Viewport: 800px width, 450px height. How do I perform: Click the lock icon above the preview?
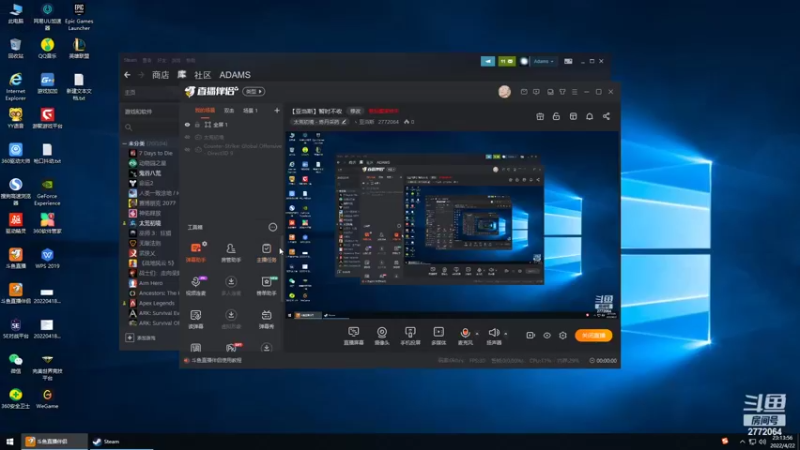pos(556,116)
